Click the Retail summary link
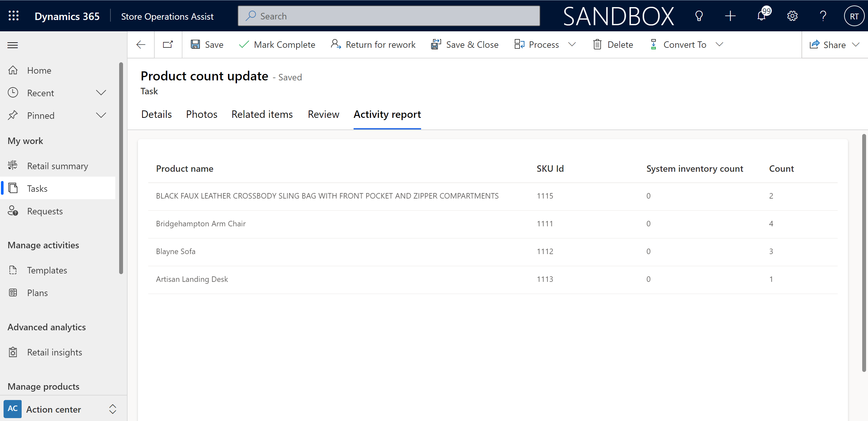868x421 pixels. coord(57,165)
